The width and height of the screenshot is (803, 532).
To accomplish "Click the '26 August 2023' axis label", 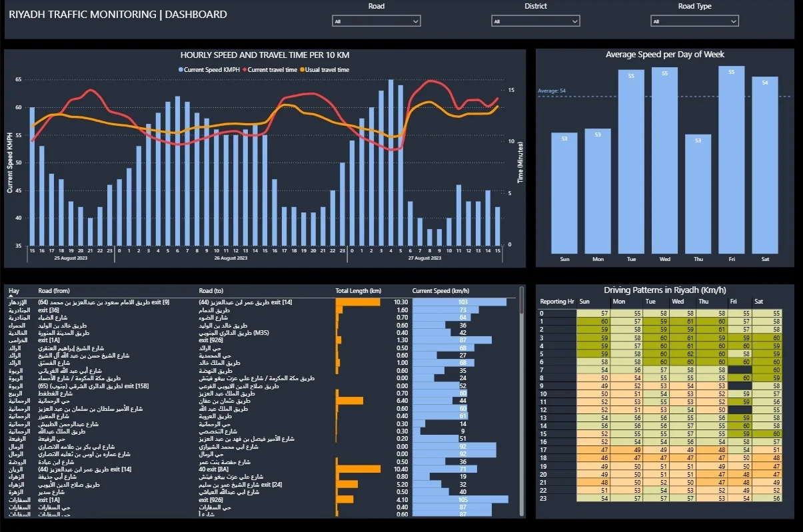I will tap(231, 258).
